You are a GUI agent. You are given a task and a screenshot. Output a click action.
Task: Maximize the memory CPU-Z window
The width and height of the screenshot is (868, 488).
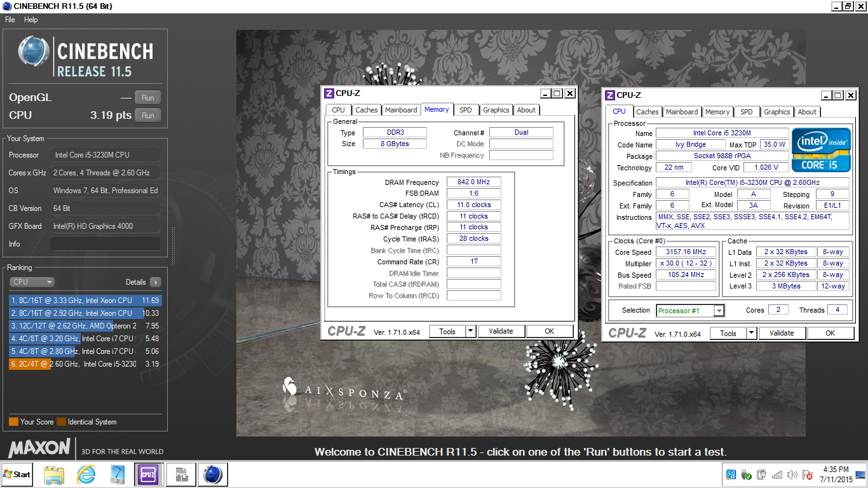click(557, 93)
